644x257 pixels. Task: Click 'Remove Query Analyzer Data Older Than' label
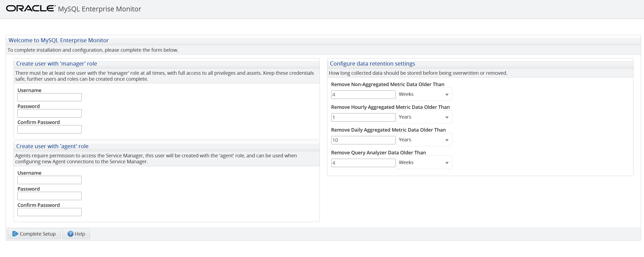coord(378,153)
